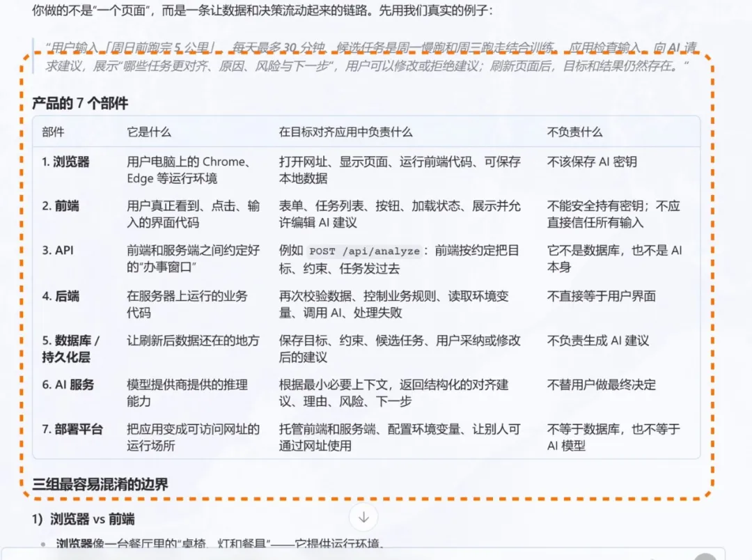Click the cell 模型提供商提供的推理能力
752x560 pixels.
point(187,393)
